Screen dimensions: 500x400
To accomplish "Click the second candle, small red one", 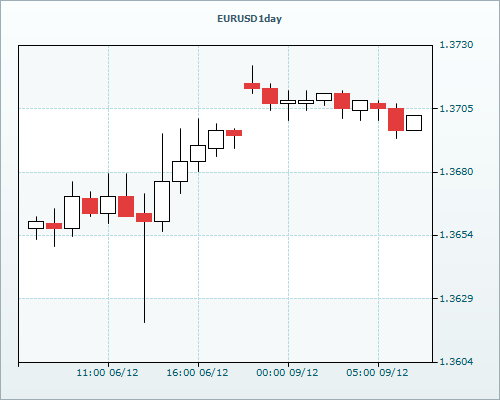I will [x=54, y=226].
